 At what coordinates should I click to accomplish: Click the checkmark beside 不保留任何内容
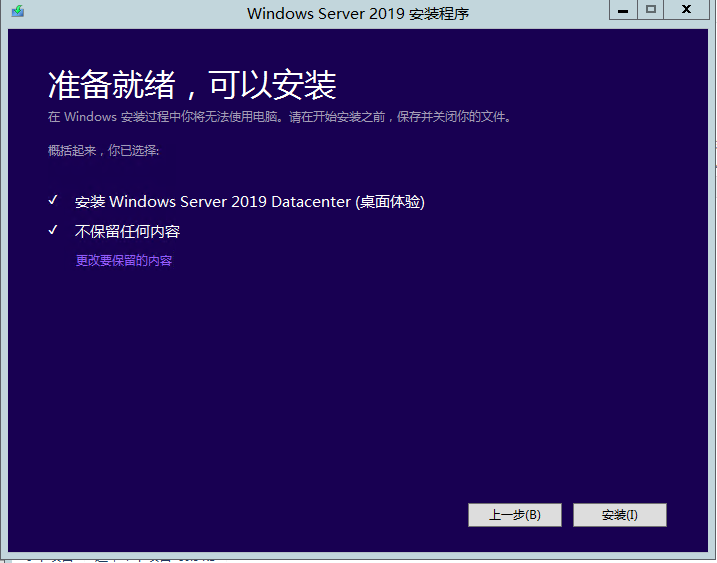pyautogui.click(x=53, y=230)
